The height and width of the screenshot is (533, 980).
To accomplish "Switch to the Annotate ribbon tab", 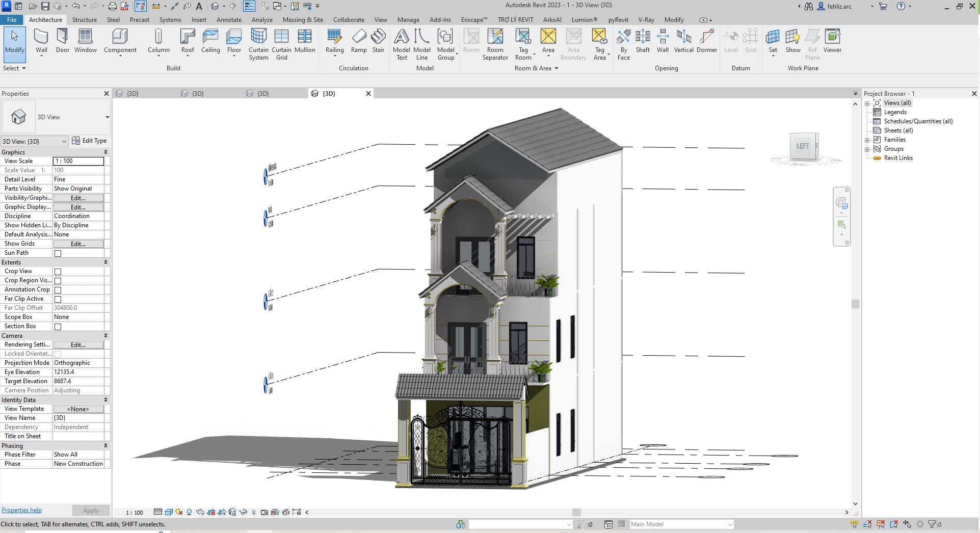I will click(x=229, y=20).
